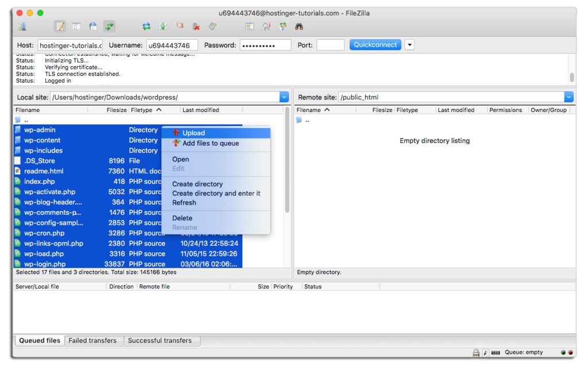
Task: Click the Direction column header in the queue
Action: 121,286
